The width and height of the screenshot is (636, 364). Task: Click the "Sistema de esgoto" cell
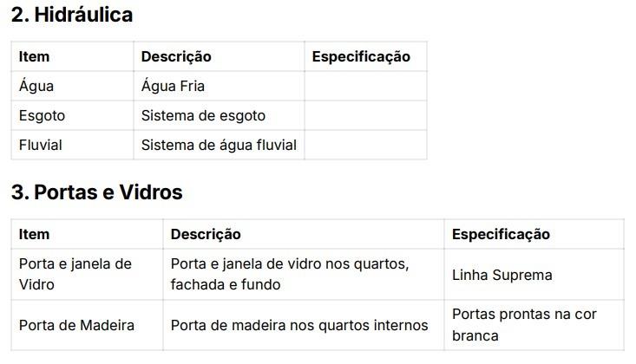pyautogui.click(x=203, y=115)
